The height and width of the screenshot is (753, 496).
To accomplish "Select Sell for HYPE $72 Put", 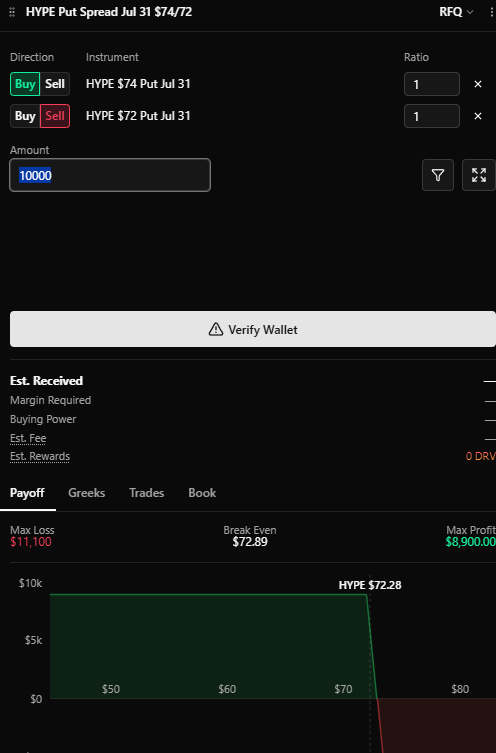I will click(x=55, y=116).
